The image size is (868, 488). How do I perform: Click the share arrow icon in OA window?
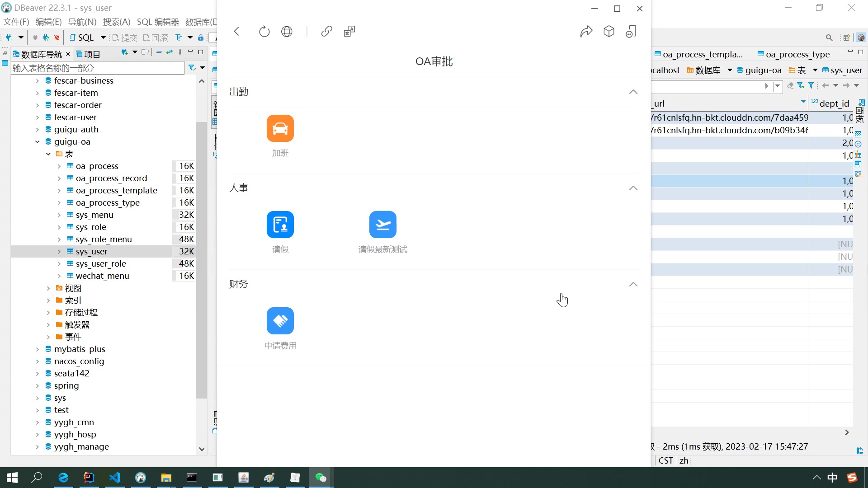tap(586, 31)
